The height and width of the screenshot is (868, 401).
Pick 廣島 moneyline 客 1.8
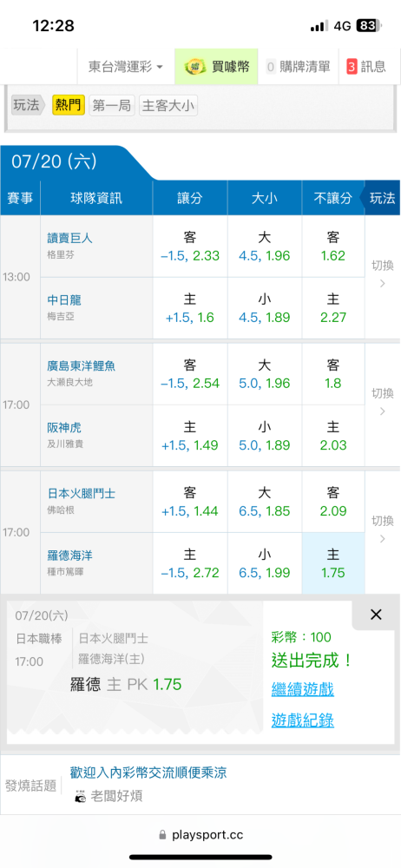[x=333, y=373]
